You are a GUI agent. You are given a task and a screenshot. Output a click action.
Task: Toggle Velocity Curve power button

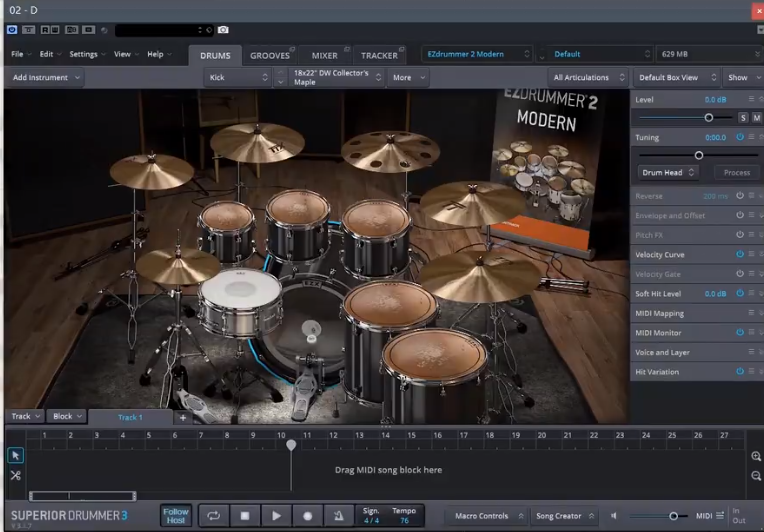[740, 254]
